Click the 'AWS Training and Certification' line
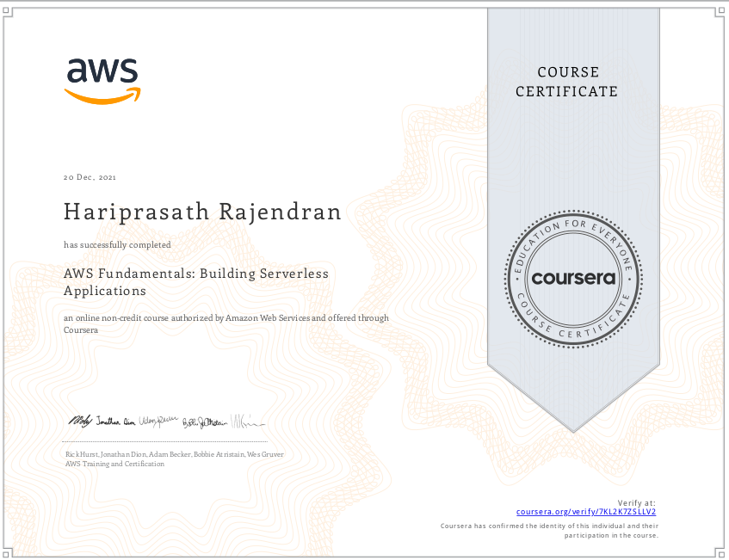Image resolution: width=729 pixels, height=560 pixels. (114, 464)
